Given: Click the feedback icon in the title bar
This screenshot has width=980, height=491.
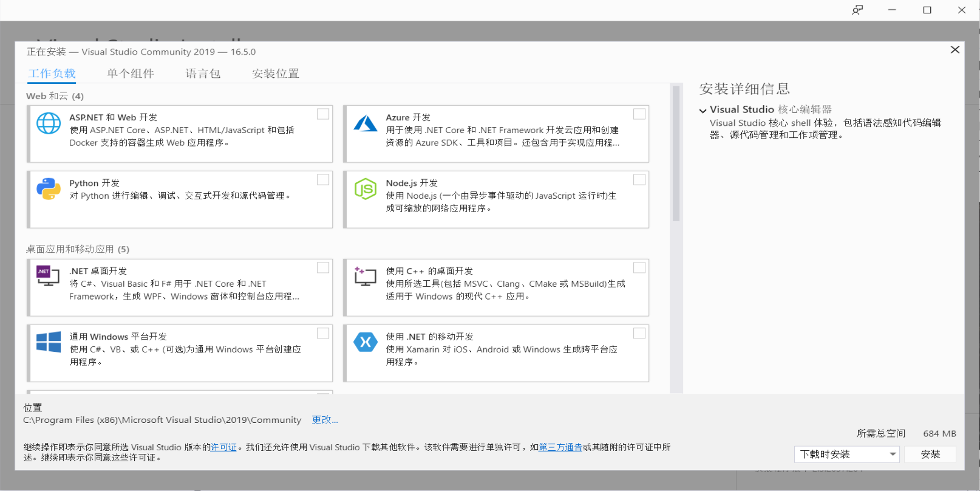Looking at the screenshot, I should click(x=857, y=10).
